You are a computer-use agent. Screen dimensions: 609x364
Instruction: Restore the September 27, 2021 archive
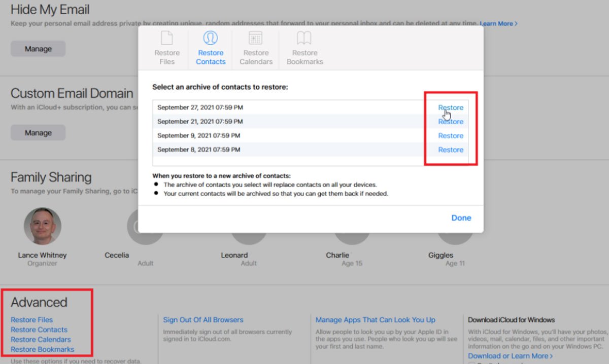pyautogui.click(x=451, y=107)
